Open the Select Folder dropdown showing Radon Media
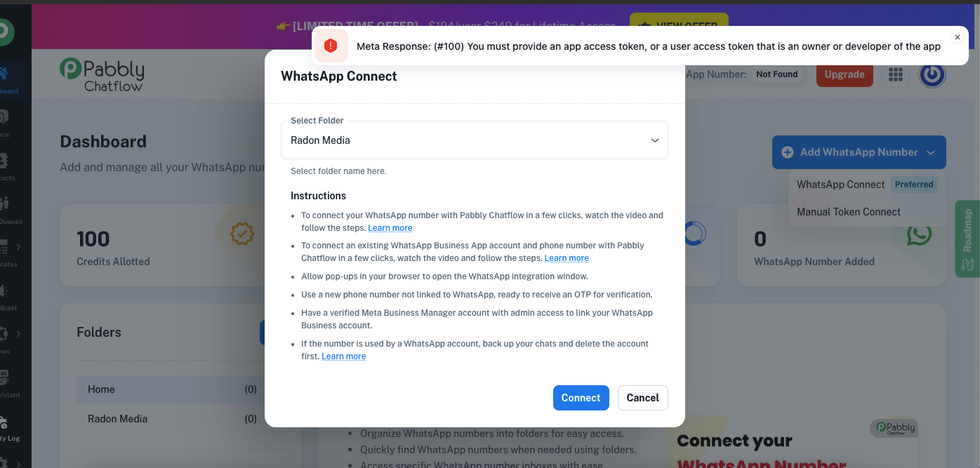The image size is (980, 468). 475,140
